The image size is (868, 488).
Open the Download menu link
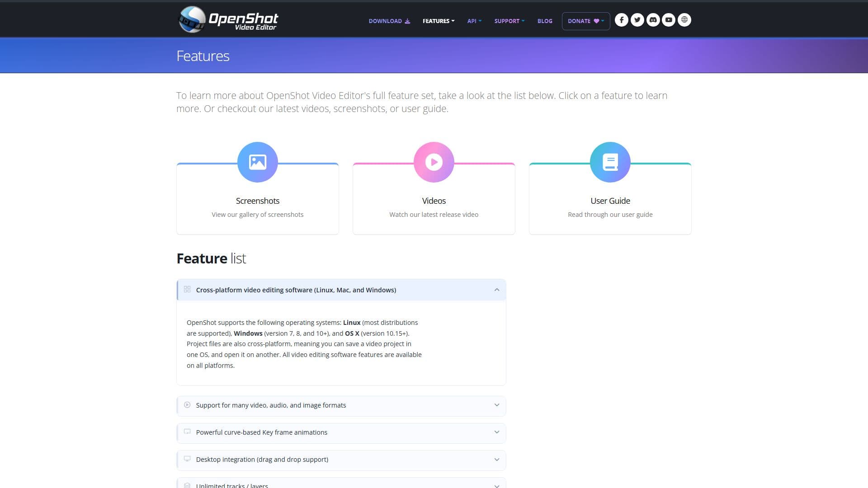389,21
